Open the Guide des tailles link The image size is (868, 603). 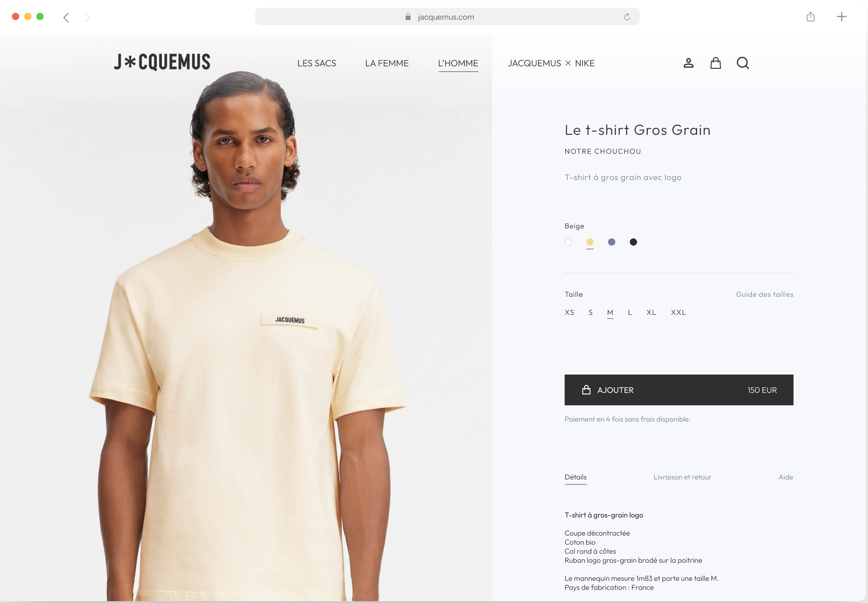pyautogui.click(x=764, y=294)
